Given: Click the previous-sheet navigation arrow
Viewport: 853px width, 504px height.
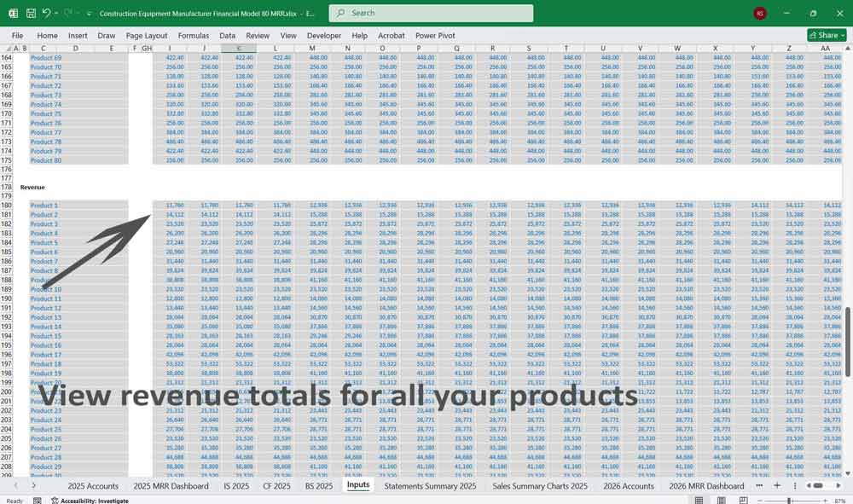Looking at the screenshot, I should (x=16, y=485).
